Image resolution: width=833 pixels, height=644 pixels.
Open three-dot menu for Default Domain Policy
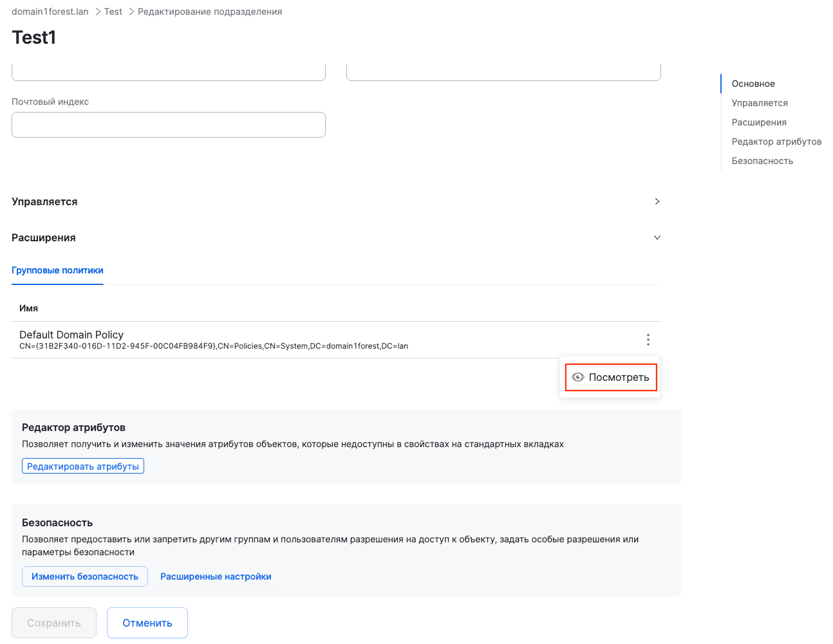648,340
